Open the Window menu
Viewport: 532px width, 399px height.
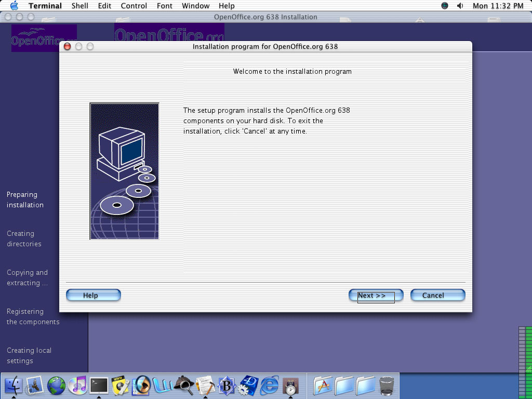pos(196,6)
